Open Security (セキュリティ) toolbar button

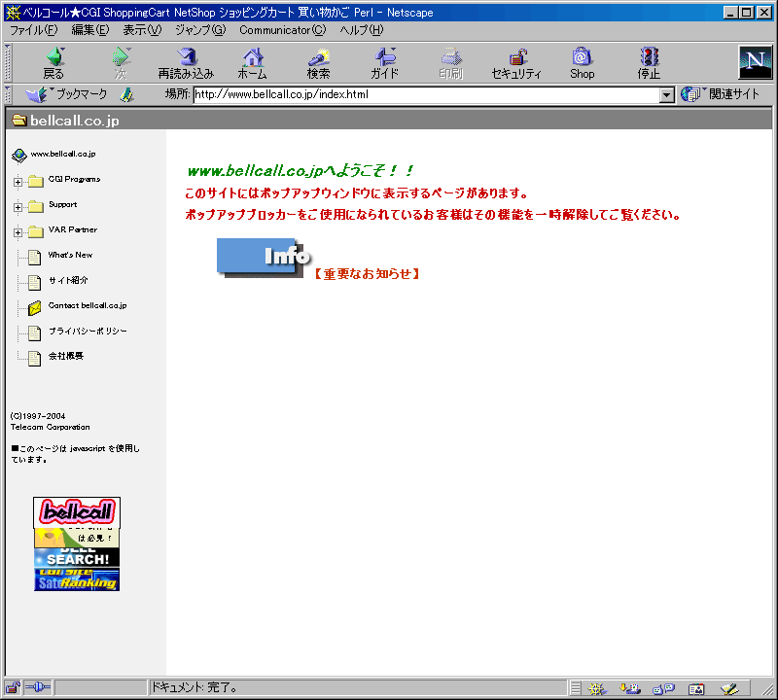[x=516, y=63]
